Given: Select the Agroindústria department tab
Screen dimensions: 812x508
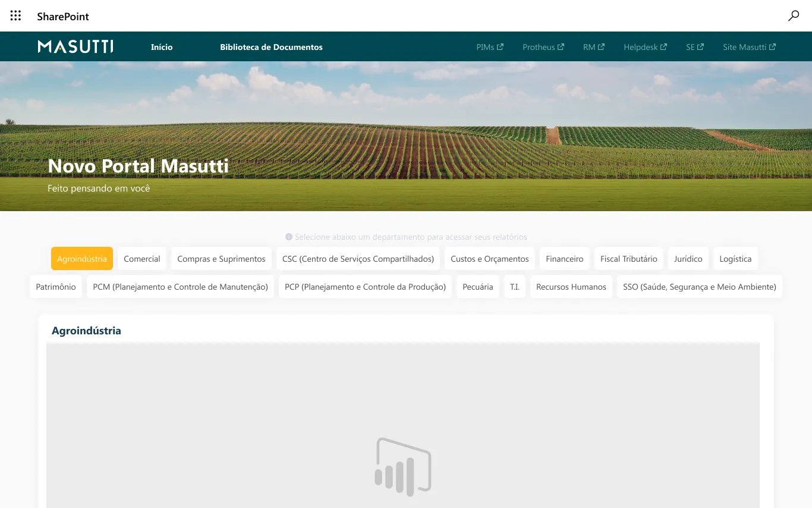Looking at the screenshot, I should coord(82,259).
